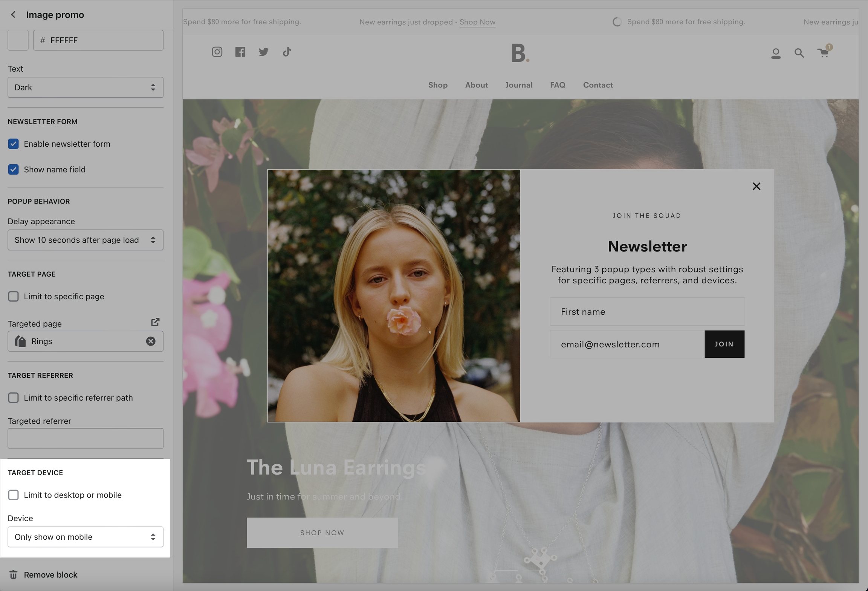Disable the Enable newsletter form checkbox

coord(14,144)
